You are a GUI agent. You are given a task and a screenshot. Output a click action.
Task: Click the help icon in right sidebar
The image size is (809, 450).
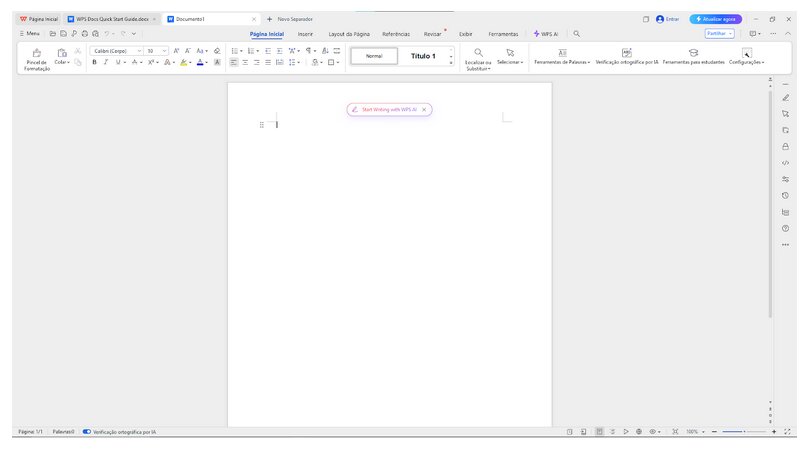[x=785, y=228]
